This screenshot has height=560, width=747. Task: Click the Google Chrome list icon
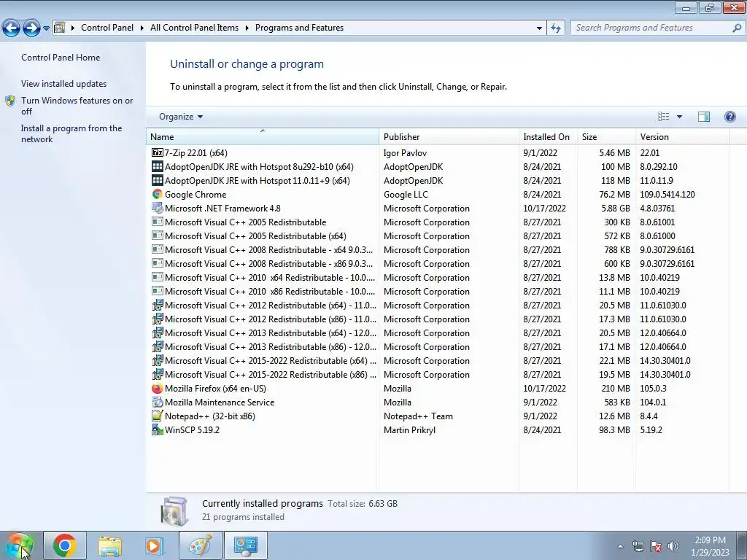(x=158, y=194)
